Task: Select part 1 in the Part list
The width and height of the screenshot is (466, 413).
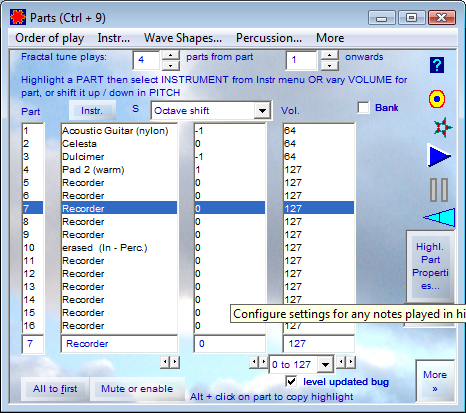Action: click(33, 131)
